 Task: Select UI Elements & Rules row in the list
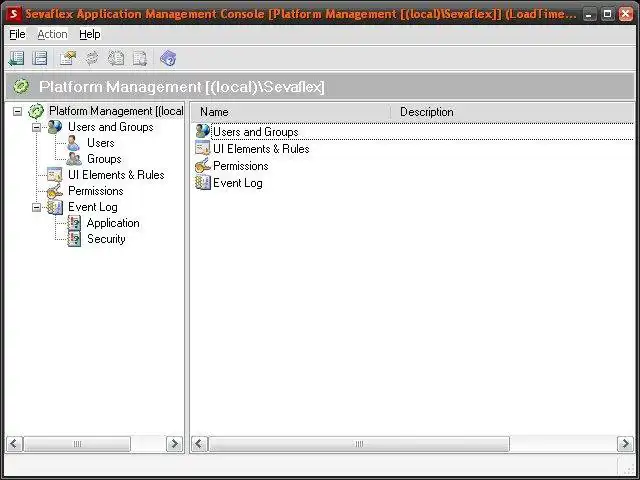point(412,149)
